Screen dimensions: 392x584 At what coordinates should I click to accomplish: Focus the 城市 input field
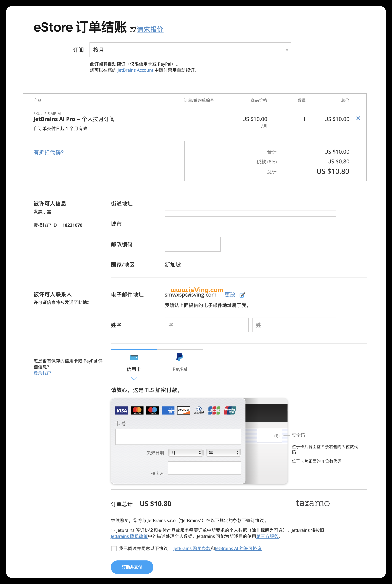click(x=250, y=224)
